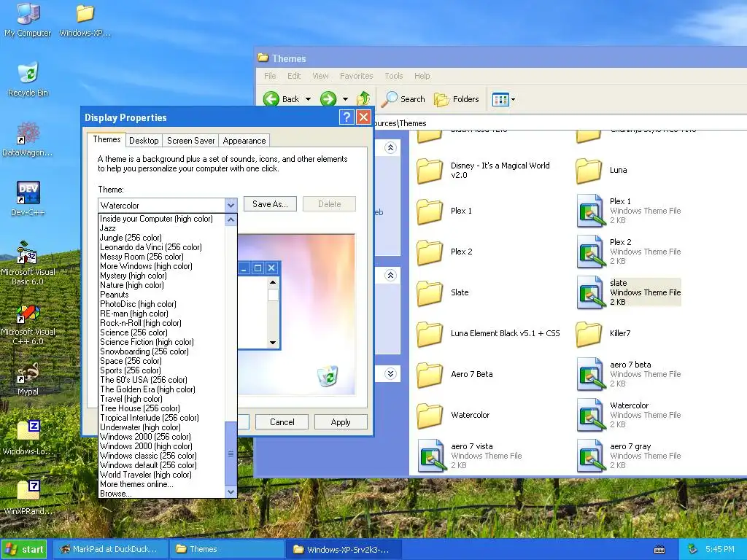Screen dimensions: 747x560
Task: Expand the bottom task pane section chevron
Action: [391, 373]
